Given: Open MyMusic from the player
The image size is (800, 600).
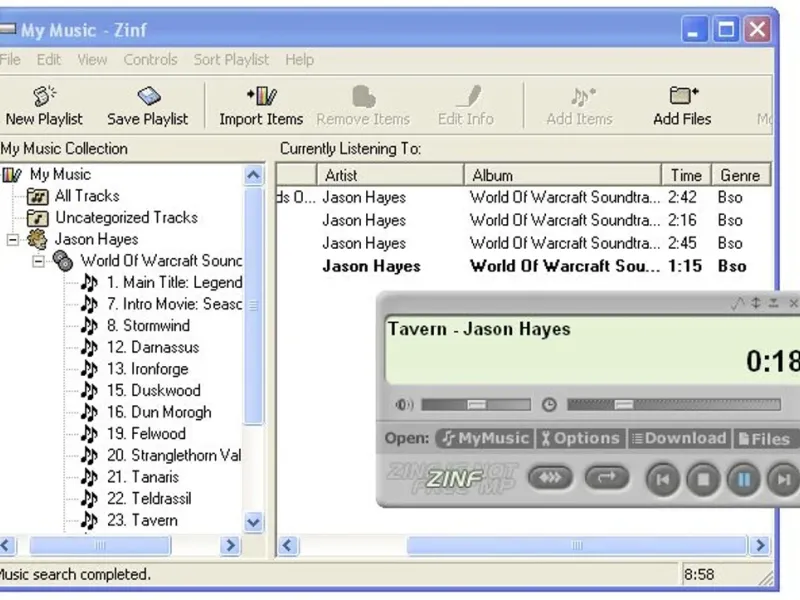Looking at the screenshot, I should tap(485, 438).
